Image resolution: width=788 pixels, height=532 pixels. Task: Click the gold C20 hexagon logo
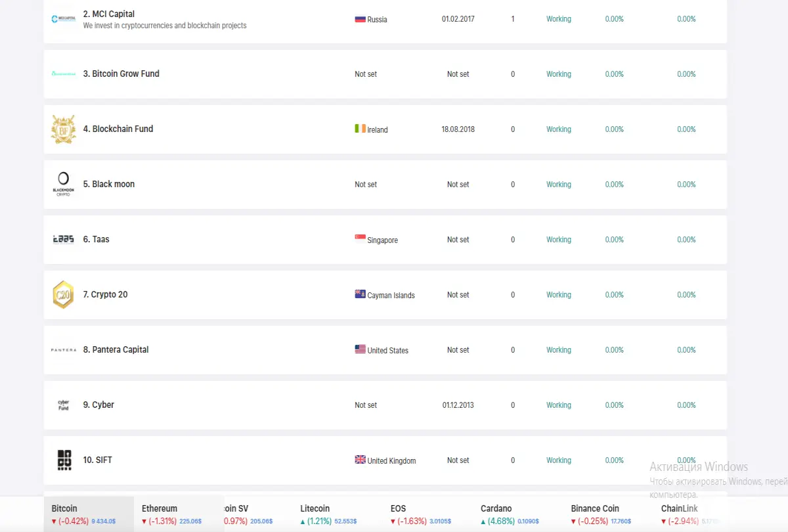click(x=64, y=295)
